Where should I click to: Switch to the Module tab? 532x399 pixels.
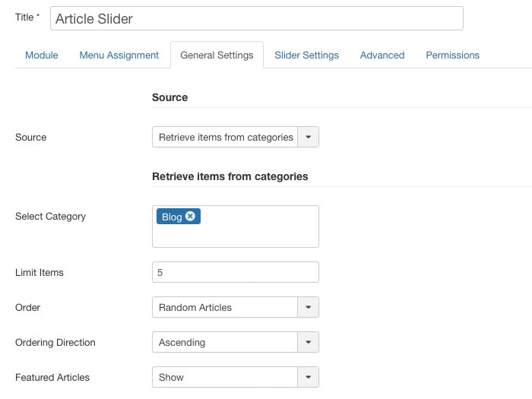(41, 55)
